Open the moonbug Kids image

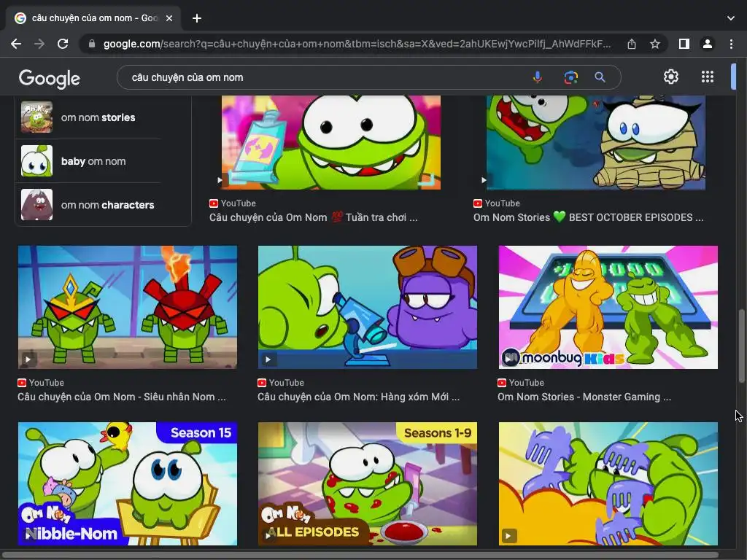608,307
